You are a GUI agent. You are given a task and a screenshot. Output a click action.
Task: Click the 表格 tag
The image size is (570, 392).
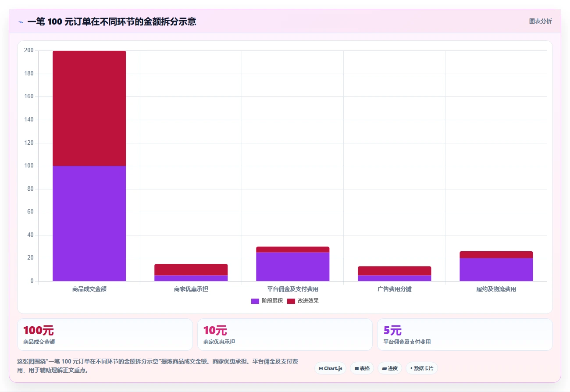(x=362, y=368)
